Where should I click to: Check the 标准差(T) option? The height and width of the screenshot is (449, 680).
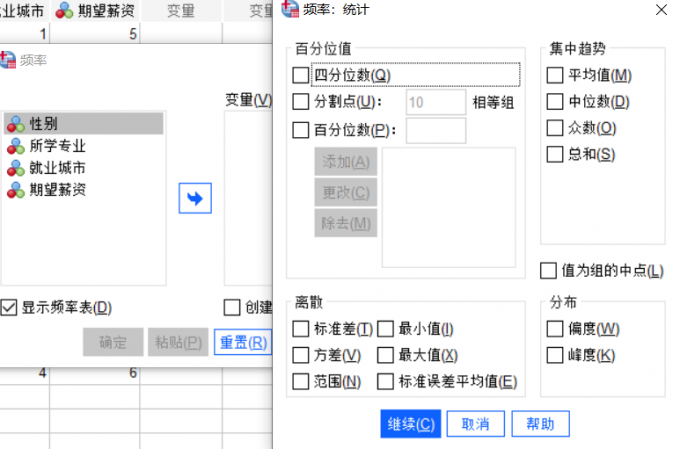point(301,329)
